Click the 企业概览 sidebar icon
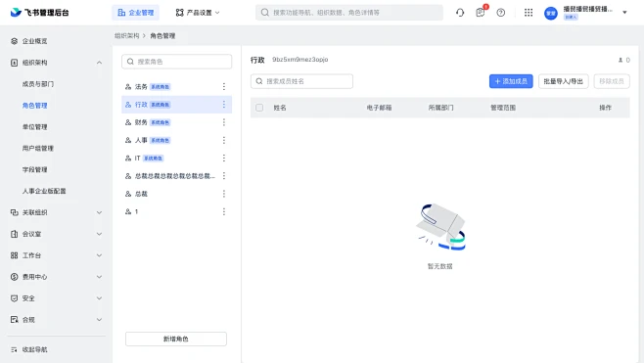 [x=15, y=41]
